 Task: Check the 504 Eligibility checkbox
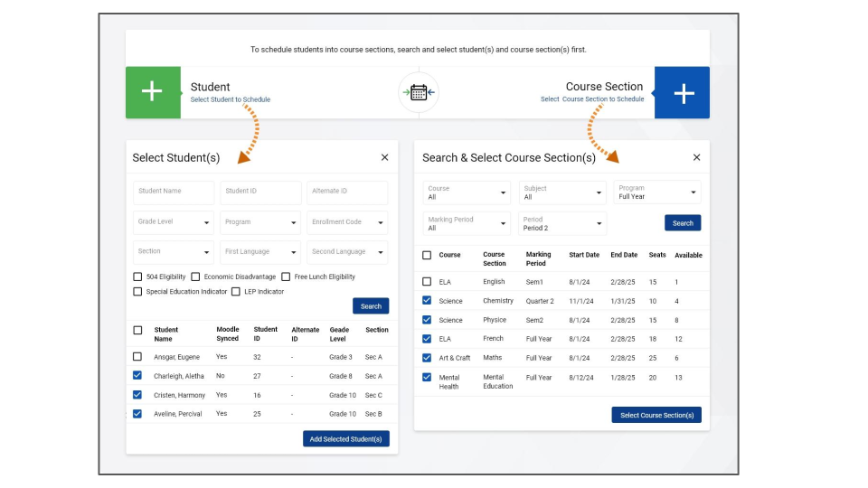click(137, 277)
